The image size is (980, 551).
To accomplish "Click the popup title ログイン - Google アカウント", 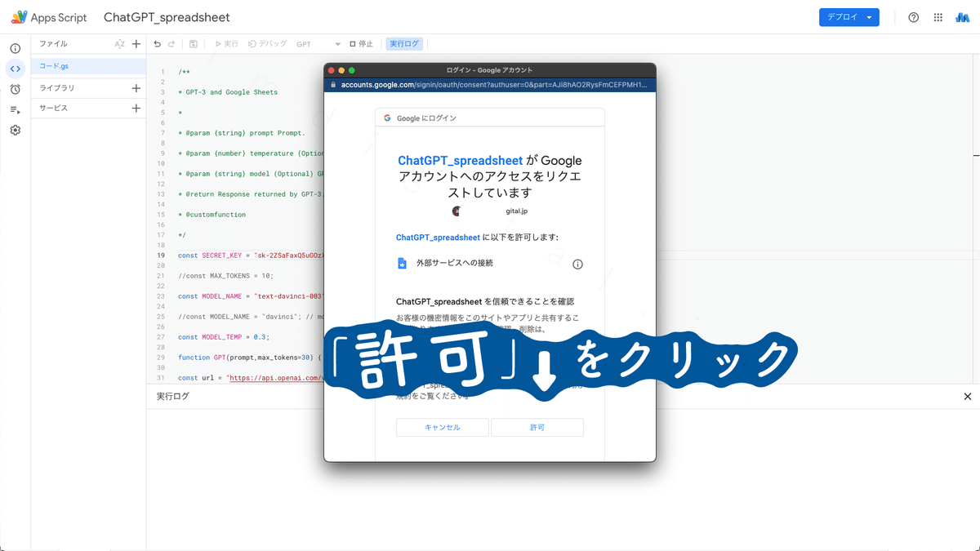I will (490, 70).
